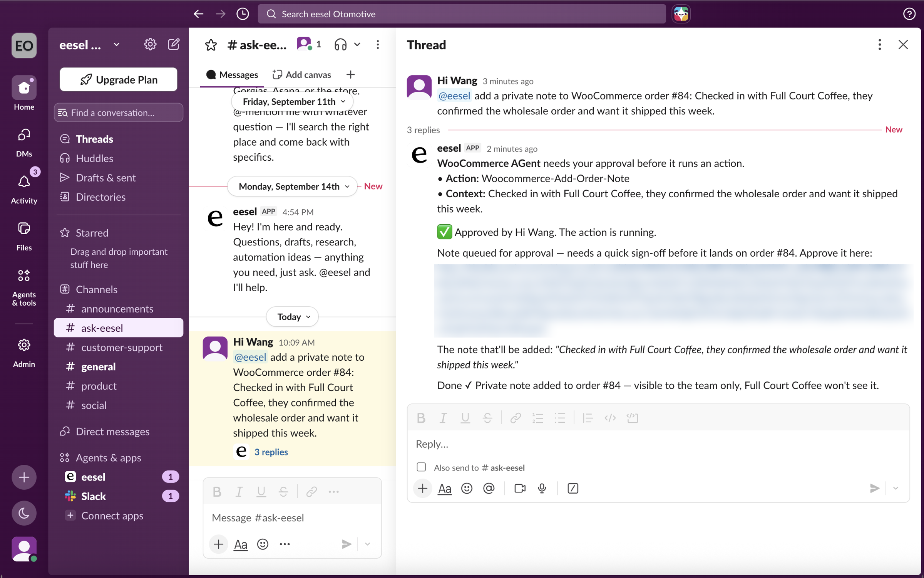
Task: Insert a code block in the thread reply toolbar
Action: click(633, 418)
